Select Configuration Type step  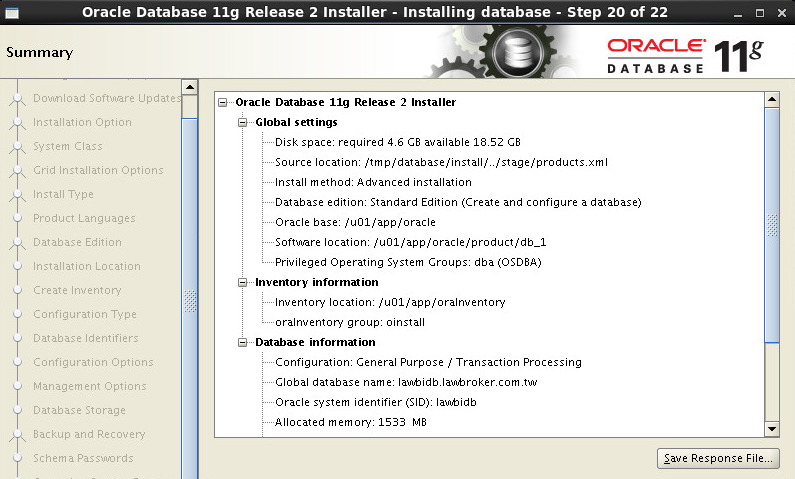click(85, 314)
